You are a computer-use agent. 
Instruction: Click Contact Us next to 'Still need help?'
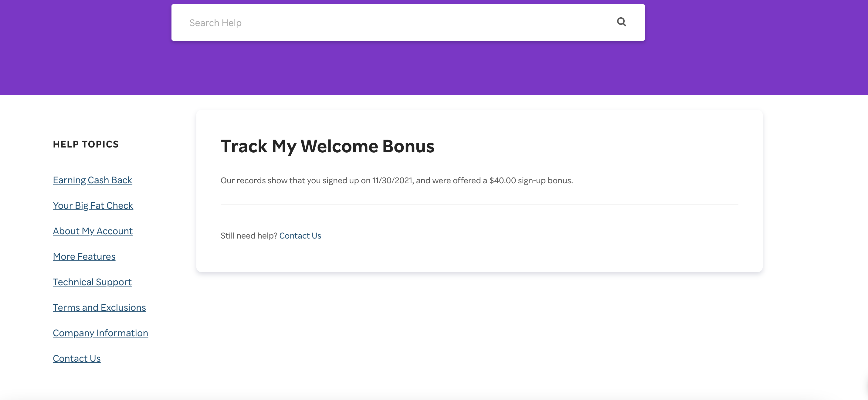coord(300,236)
